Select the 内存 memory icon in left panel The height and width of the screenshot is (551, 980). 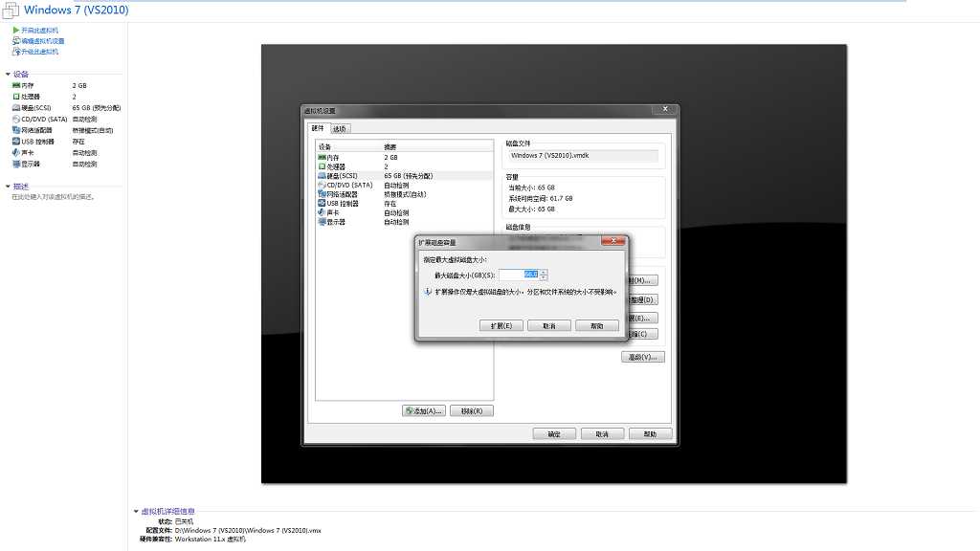click(16, 85)
